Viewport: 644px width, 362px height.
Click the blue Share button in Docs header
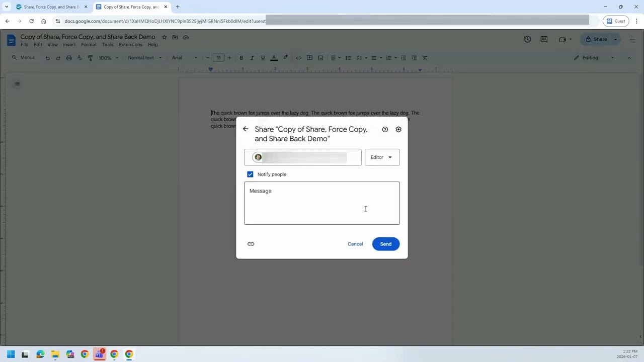click(x=597, y=39)
